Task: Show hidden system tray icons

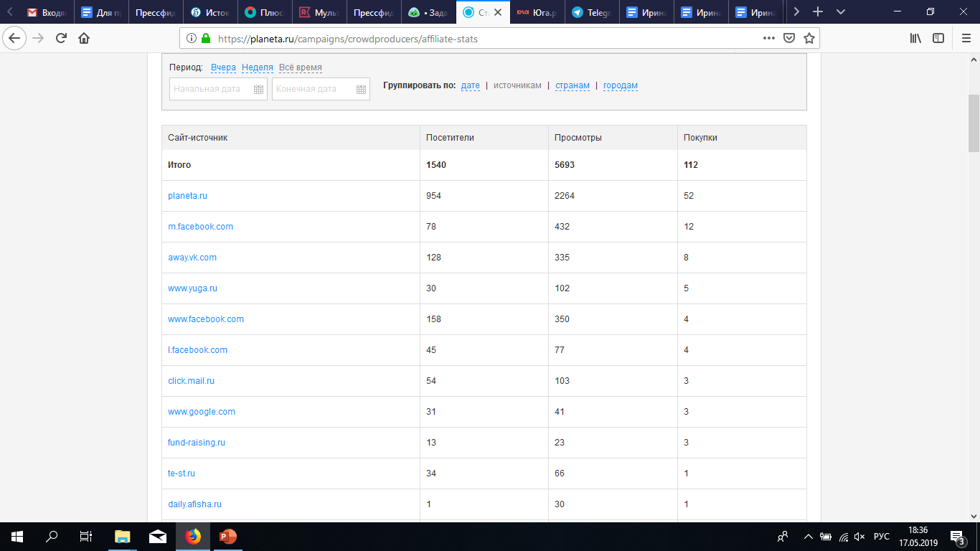Action: pyautogui.click(x=809, y=537)
